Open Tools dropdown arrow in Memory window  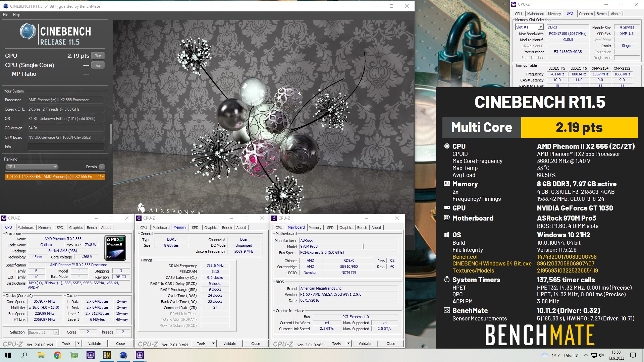(213, 344)
